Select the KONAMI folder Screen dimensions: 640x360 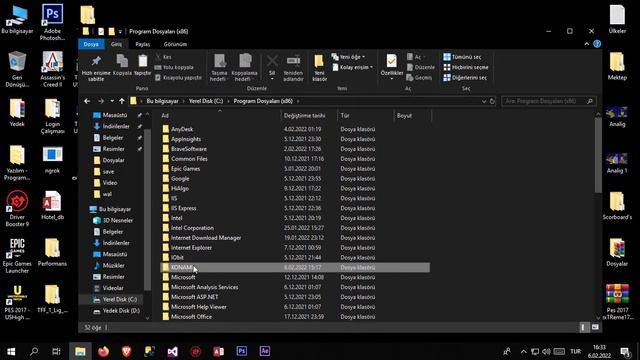point(294,267)
